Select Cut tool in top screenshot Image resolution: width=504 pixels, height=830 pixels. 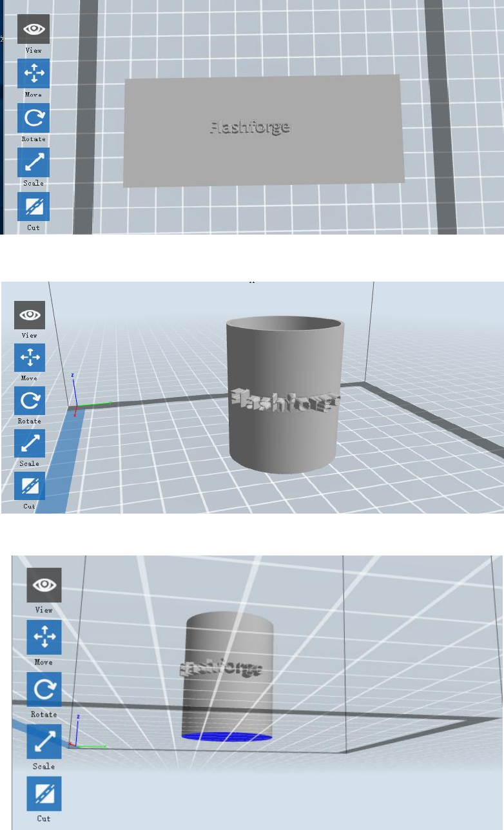tap(34, 207)
